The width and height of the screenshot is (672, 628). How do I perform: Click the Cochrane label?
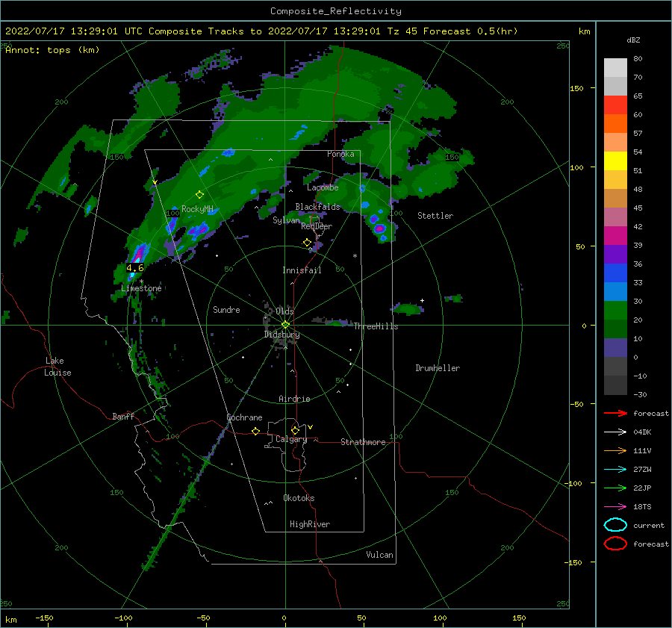click(x=244, y=417)
